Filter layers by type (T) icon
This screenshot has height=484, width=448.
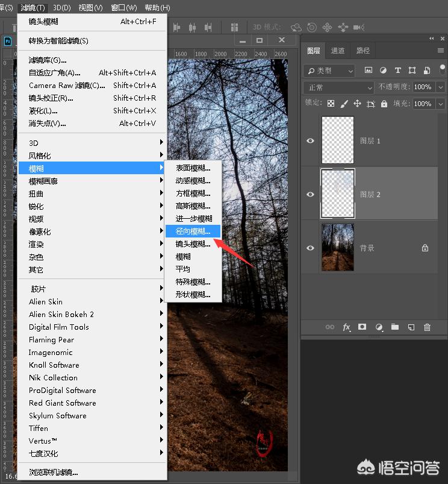[x=398, y=71]
